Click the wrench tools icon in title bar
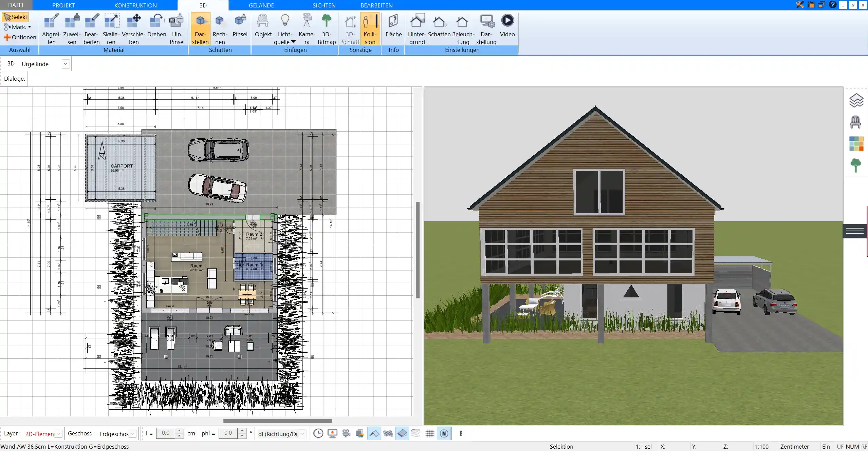This screenshot has width=868, height=451. click(x=800, y=5)
